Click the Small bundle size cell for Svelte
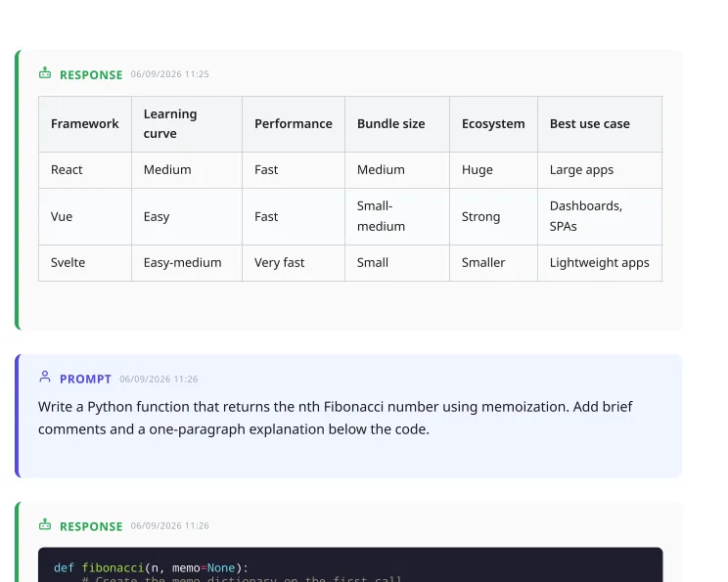 click(397, 263)
